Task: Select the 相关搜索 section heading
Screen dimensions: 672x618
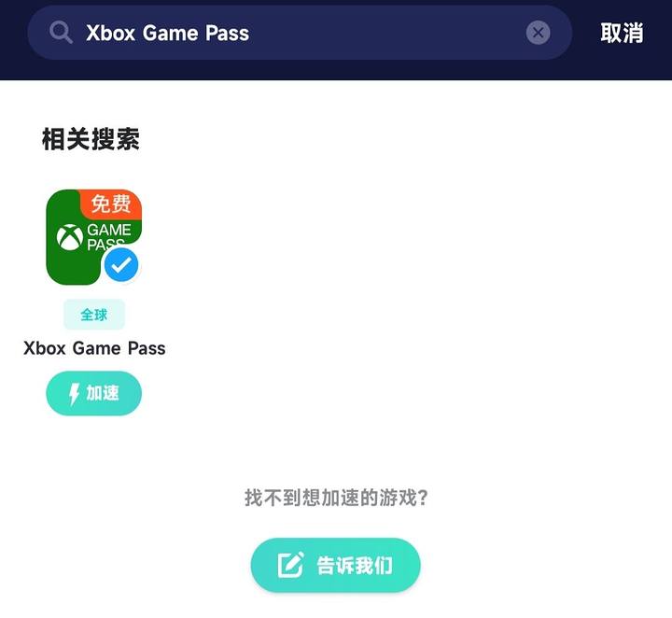Action: click(91, 139)
